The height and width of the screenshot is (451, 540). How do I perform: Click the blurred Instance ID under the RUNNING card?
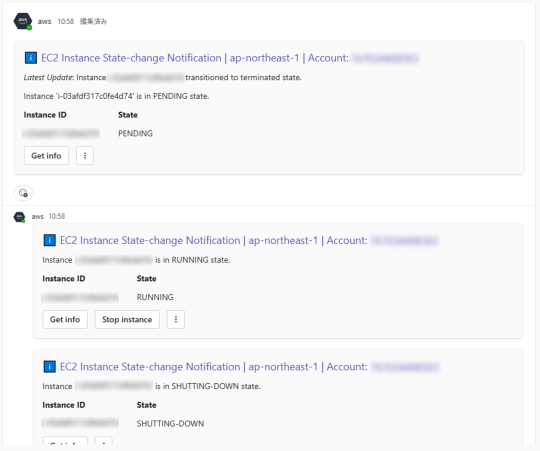[x=80, y=297]
